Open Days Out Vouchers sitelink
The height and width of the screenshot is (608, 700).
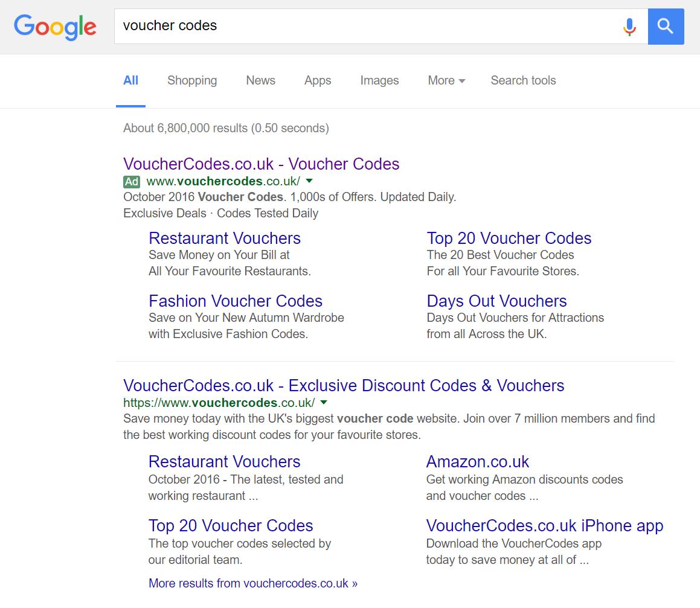pyautogui.click(x=497, y=301)
